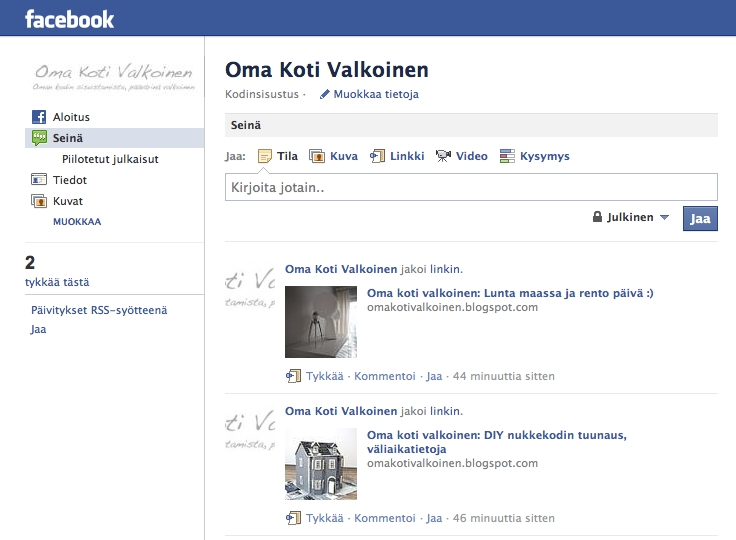Click the Kuvat photos icon in sidebar
736x540 pixels.
39,201
